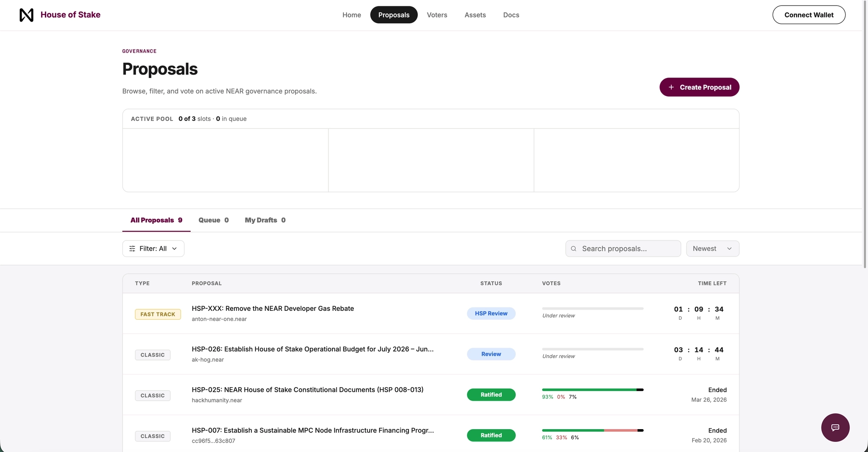
Task: Click the 7% abstain vote percentage
Action: (573, 397)
